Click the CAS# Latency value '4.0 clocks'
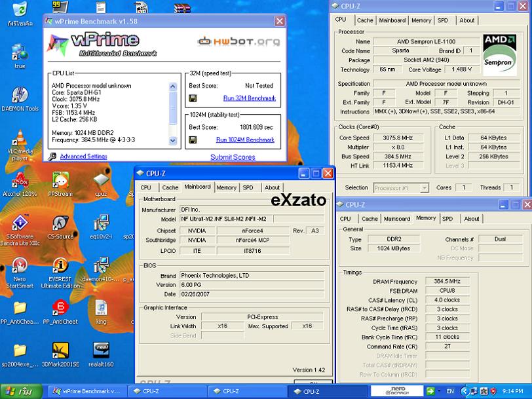Viewport: 532px width, 399px height. click(447, 300)
